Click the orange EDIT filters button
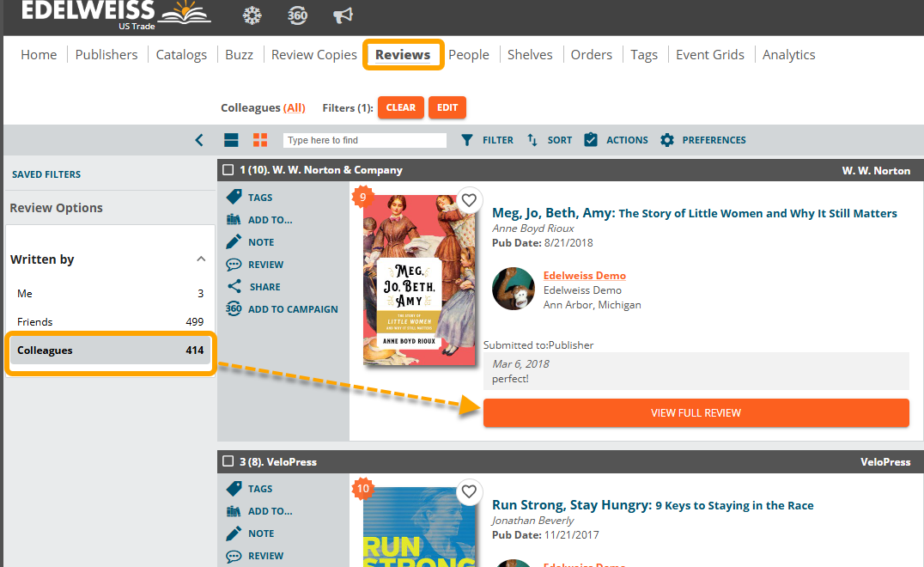 pyautogui.click(x=447, y=107)
